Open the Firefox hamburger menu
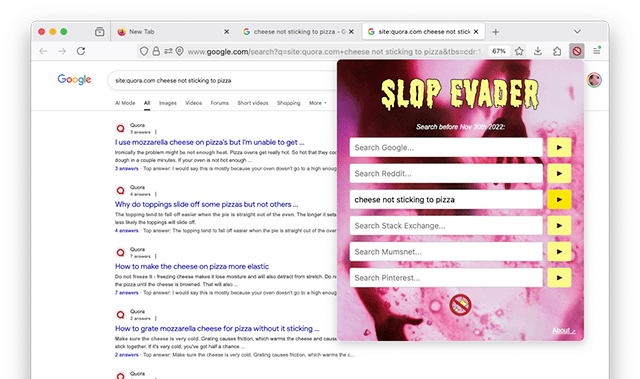 click(x=596, y=51)
